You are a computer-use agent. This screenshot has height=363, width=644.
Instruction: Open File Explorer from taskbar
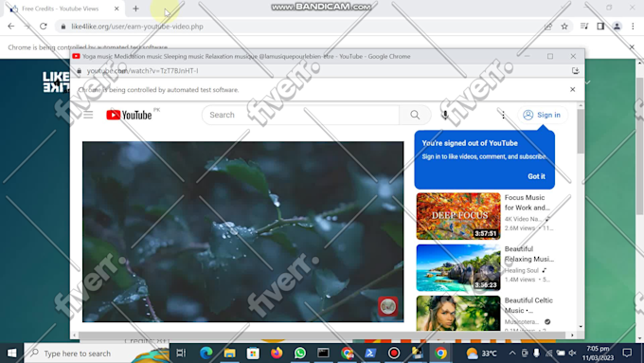(229, 354)
